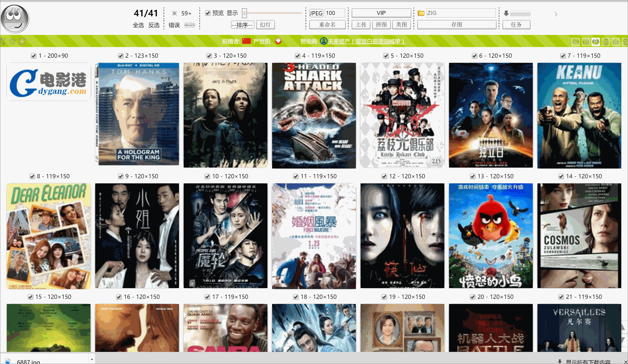Image resolution: width=628 pixels, height=364 pixels.
Task: Click the 删除 delete option
Action: [190, 25]
